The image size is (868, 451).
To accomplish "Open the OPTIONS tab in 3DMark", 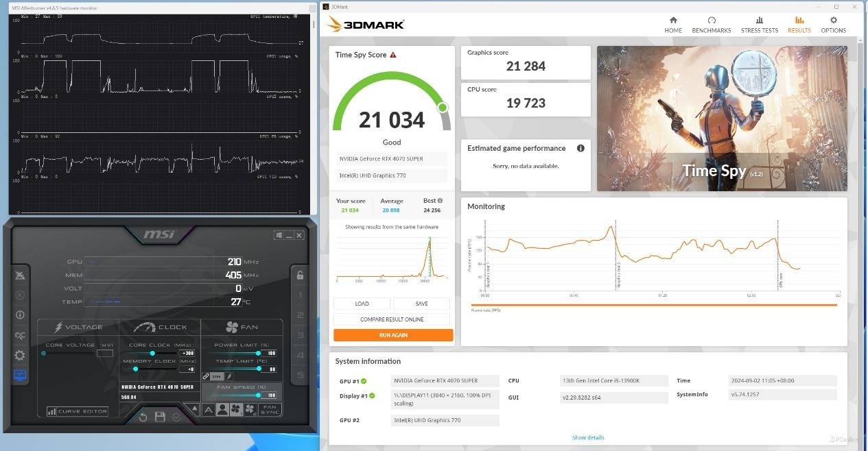I will click(x=834, y=25).
